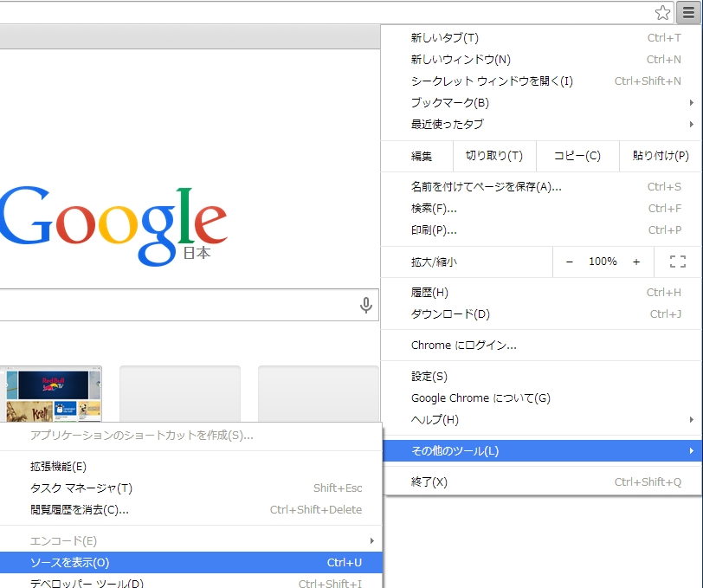Image resolution: width=703 pixels, height=588 pixels.
Task: Open タスク マネージャ(T) item
Action: point(191,488)
